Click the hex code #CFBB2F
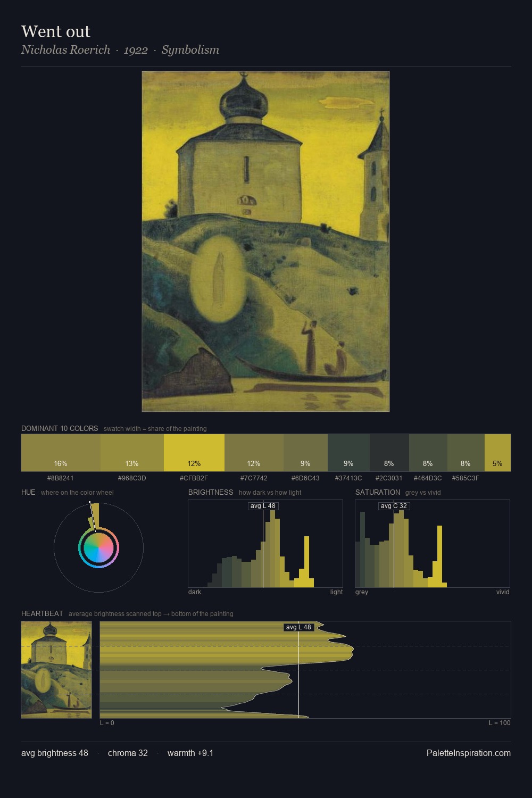Viewport: 532px width, 798px height. [x=194, y=478]
